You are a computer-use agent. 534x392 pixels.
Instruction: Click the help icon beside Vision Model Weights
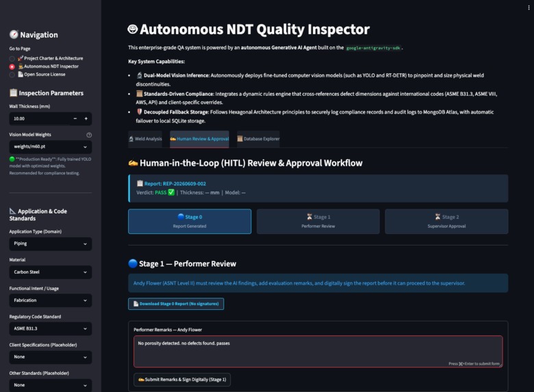coord(89,135)
